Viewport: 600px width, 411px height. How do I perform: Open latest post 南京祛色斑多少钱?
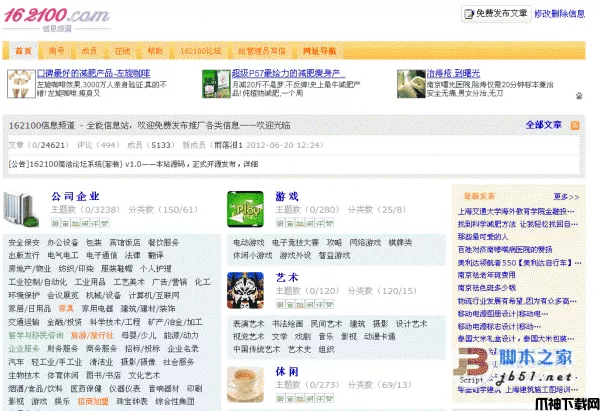(x=486, y=288)
